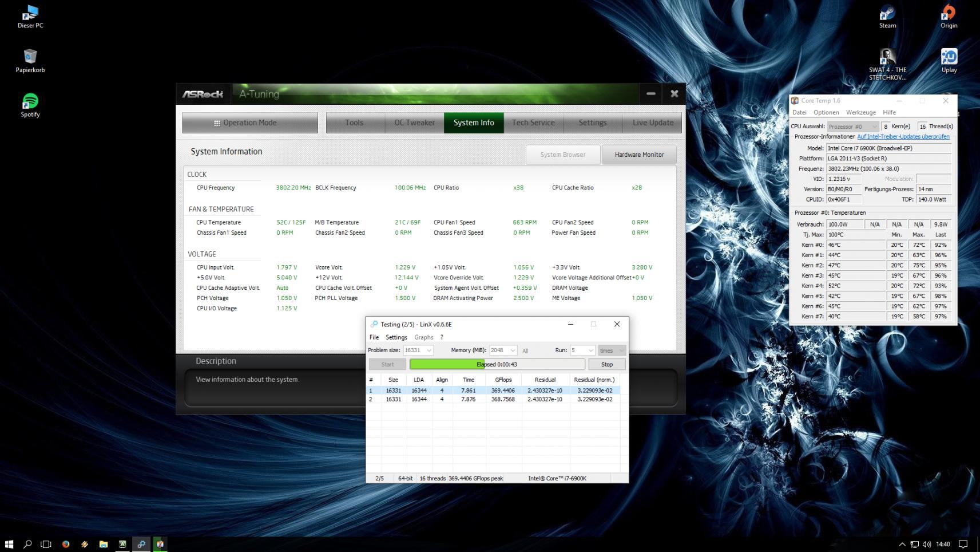Switch to LinX gears icon in taskbar
980x552 pixels.
coord(141,544)
